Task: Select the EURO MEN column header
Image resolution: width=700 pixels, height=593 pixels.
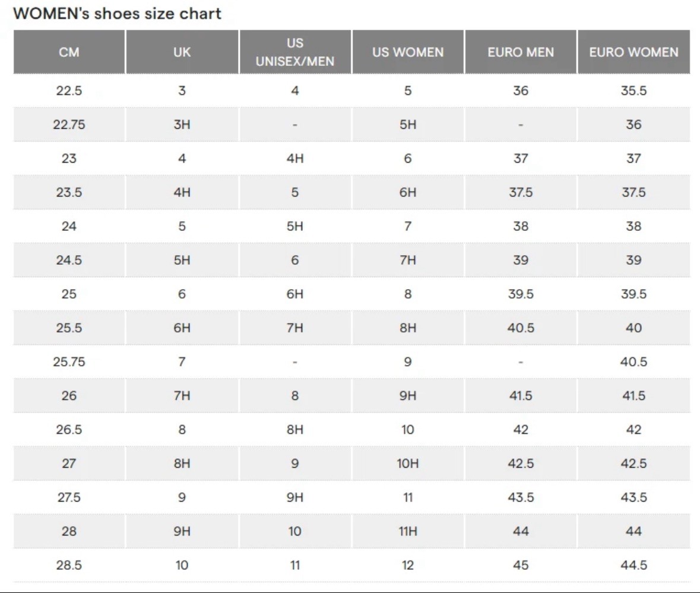Action: (x=521, y=52)
